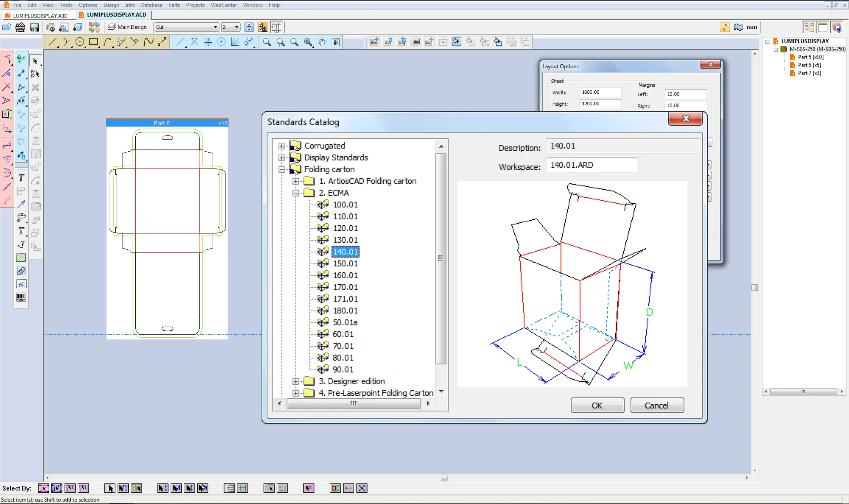Viewport: 849px width, 504px height.
Task: Click the Workspace field showing 140.01.ARD
Action: point(592,165)
